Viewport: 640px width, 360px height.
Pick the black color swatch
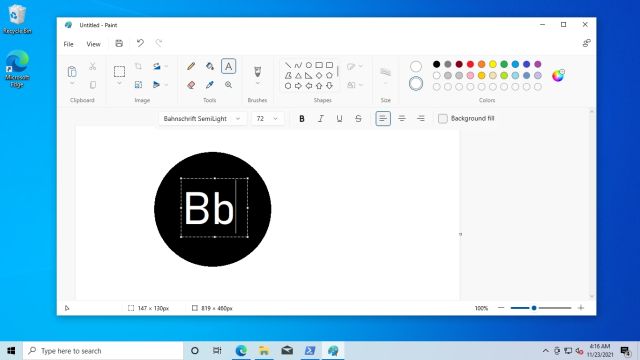436,64
